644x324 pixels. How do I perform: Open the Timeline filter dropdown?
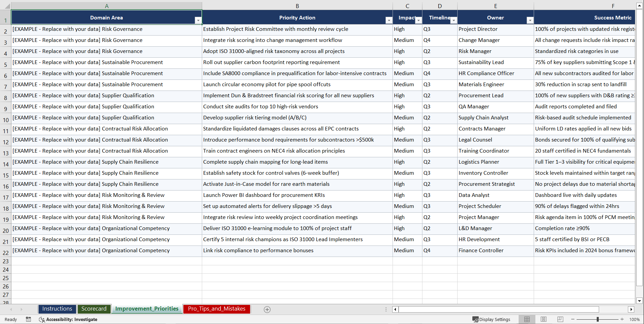454,20
